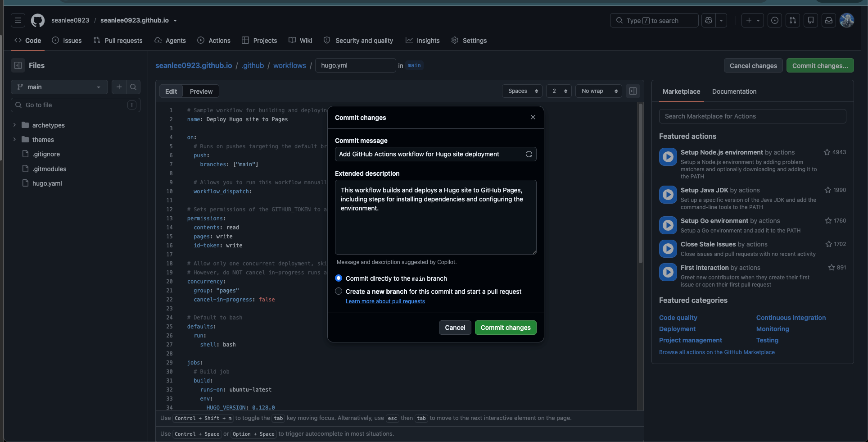
Task: Close the Commit changes dialog
Action: [533, 117]
